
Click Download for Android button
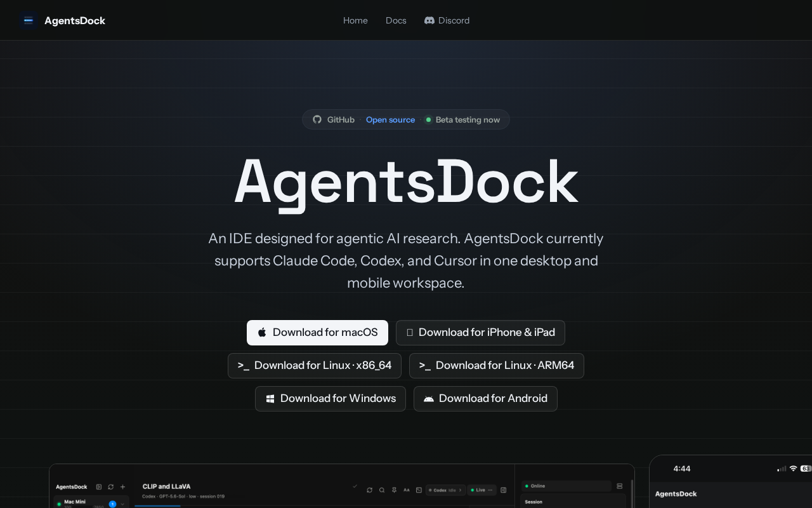(x=485, y=399)
